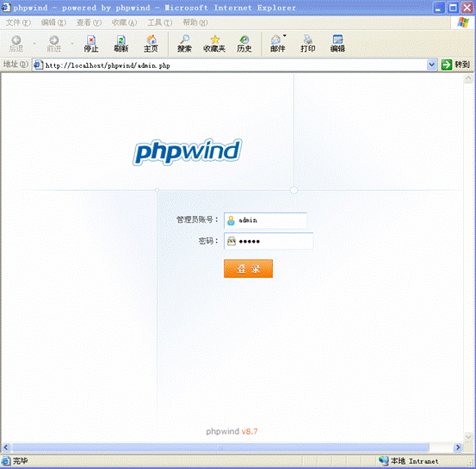Print the page with 打印 button
Image resolution: width=476 pixels, height=469 pixels.
[x=307, y=44]
